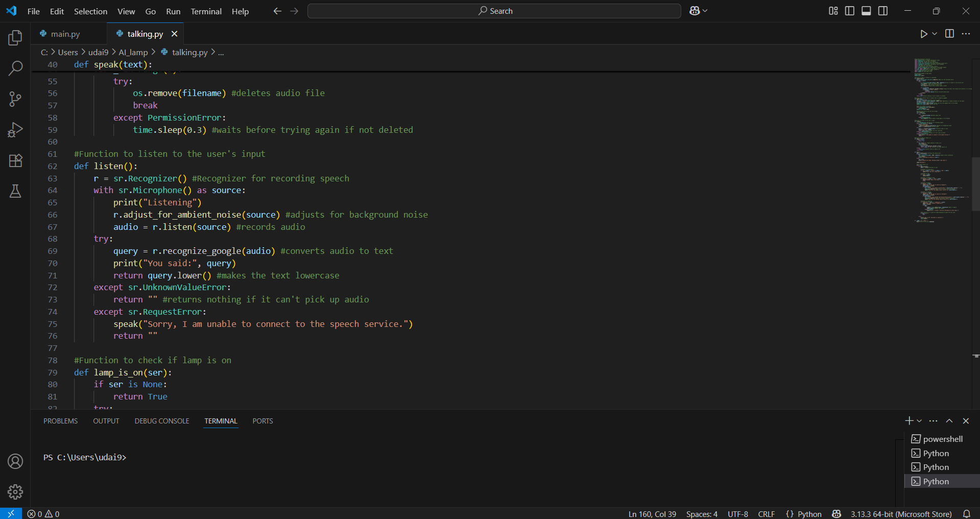Screen dimensions: 980x519
Task: Open the Testing flask view
Action: [15, 191]
